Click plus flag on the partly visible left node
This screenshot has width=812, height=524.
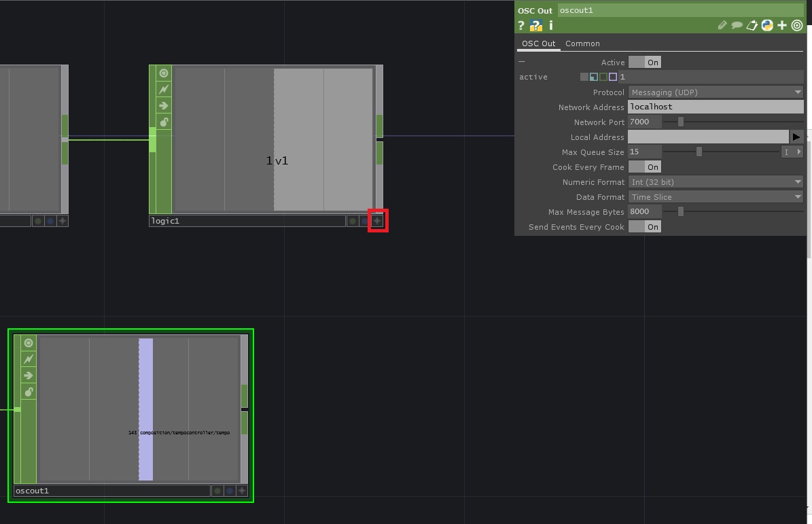[63, 221]
